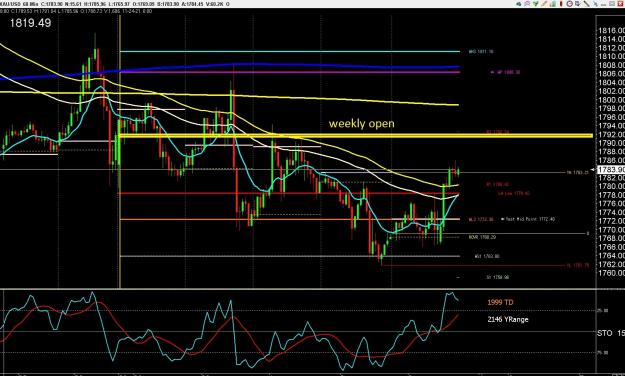Viewport: 625px width, 376px height.
Task: Click the 1792.00 price axis label
Action: point(611,134)
